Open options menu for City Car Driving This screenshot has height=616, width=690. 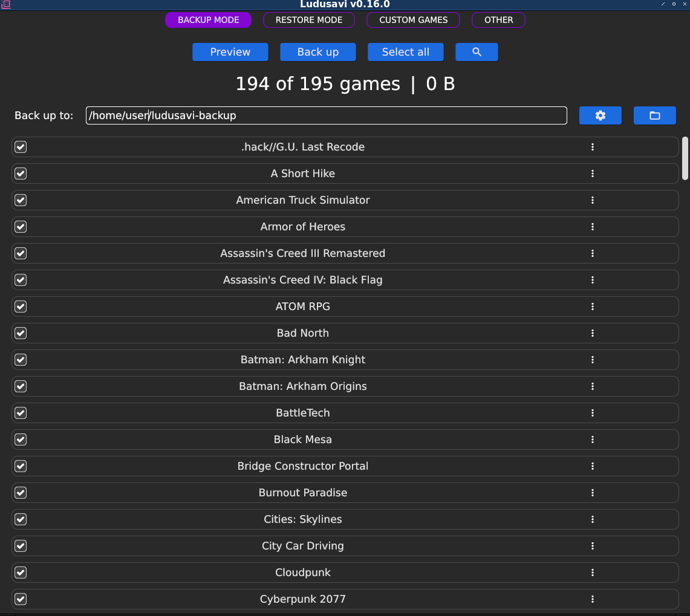coord(593,546)
